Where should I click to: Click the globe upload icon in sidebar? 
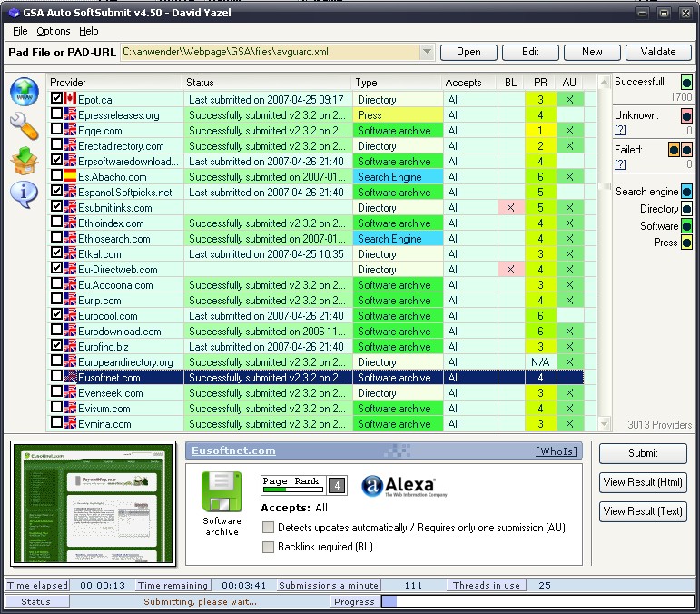[25, 92]
